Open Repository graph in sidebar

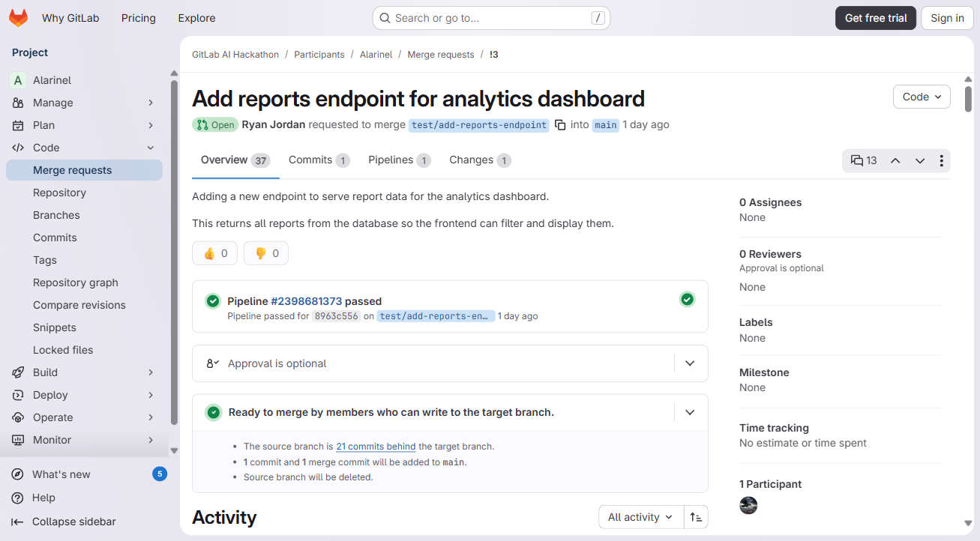84,282
